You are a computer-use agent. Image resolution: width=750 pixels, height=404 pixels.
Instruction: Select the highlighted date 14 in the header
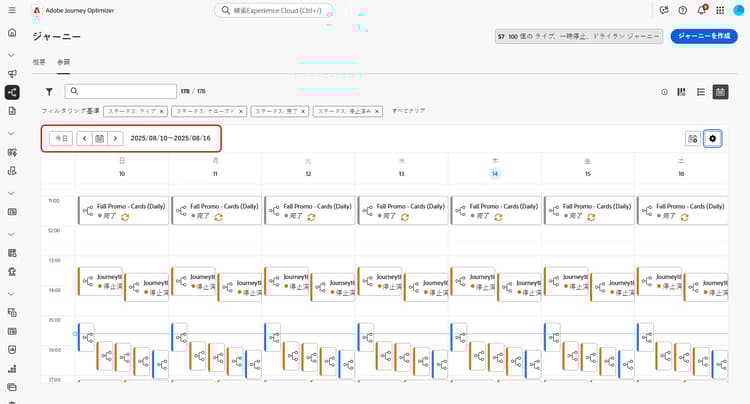click(x=495, y=174)
